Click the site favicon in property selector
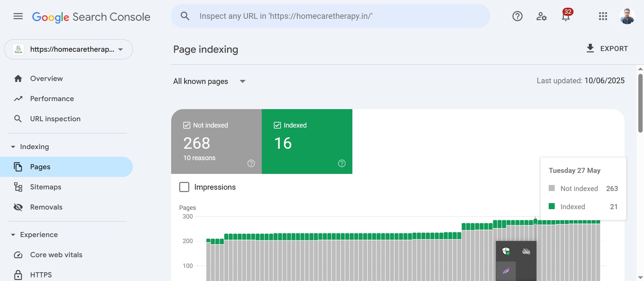This screenshot has width=644, height=281. point(18,49)
